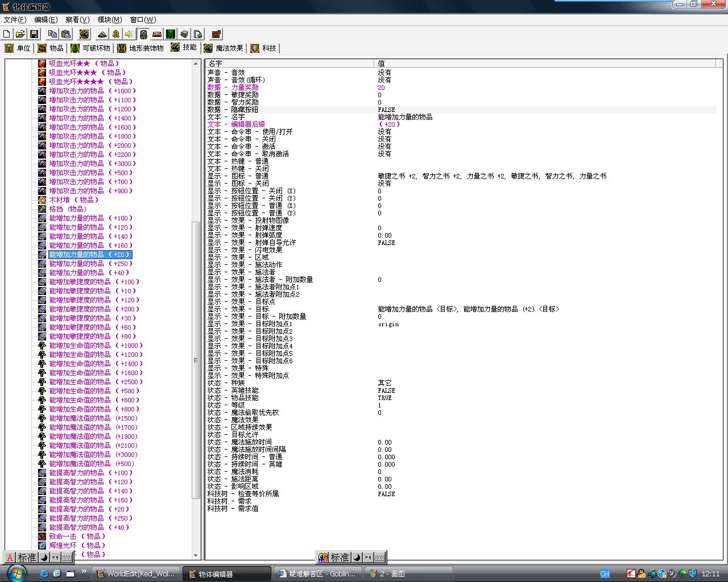Open the Campaign Editor book icon
Image resolution: width=728 pixels, height=582 pixels.
point(157,34)
